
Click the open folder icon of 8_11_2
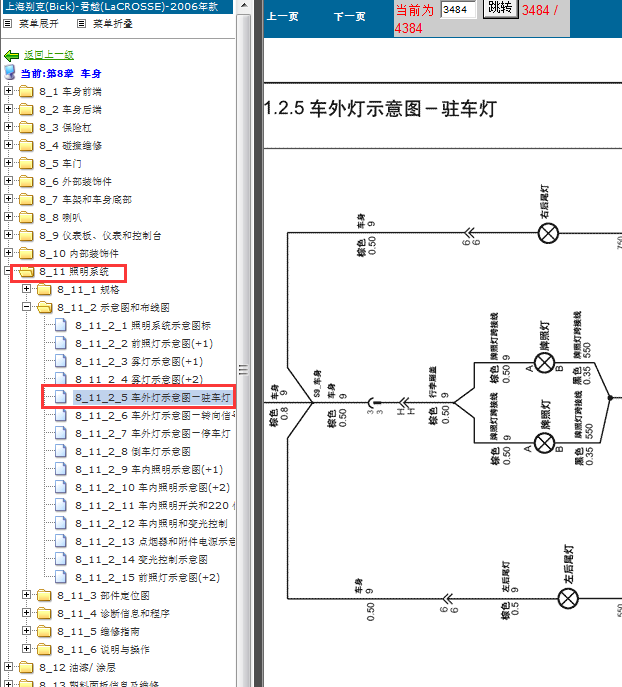pos(45,308)
